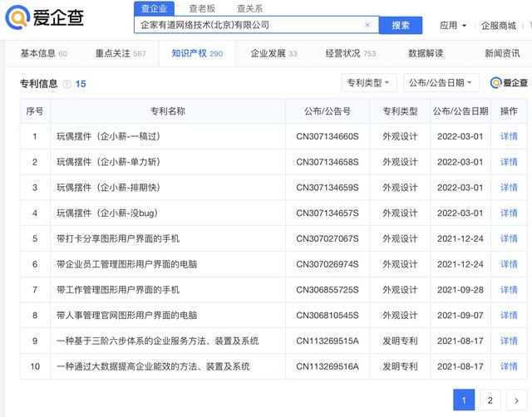Clear the search box with the x icon
This screenshot has width=532, height=417.
[x=367, y=25]
